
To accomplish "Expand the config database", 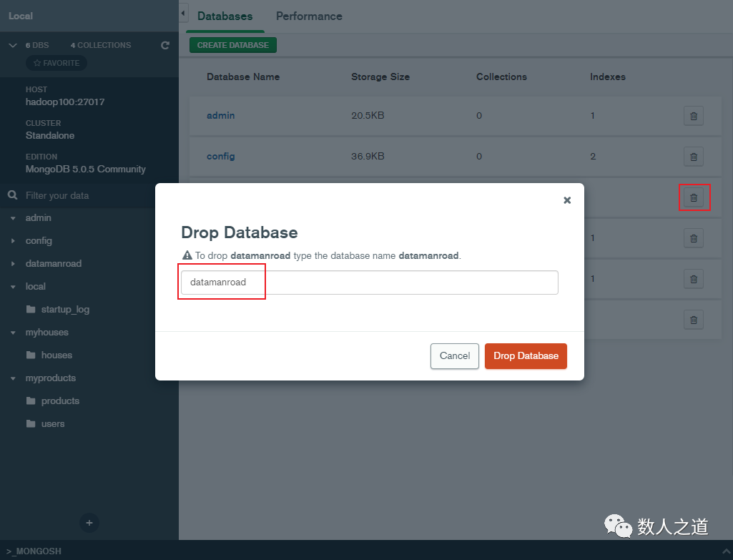I will tap(13, 240).
